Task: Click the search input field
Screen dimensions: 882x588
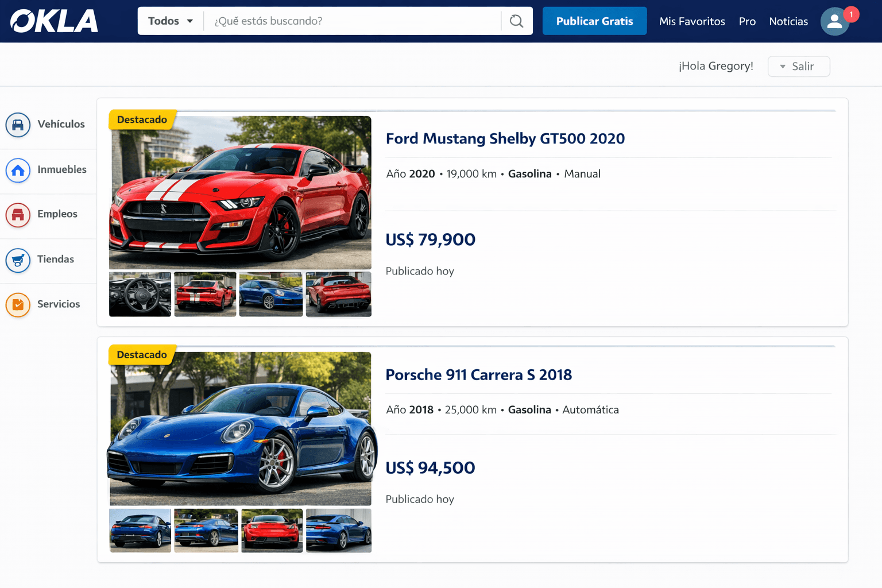Action: pyautogui.click(x=353, y=21)
